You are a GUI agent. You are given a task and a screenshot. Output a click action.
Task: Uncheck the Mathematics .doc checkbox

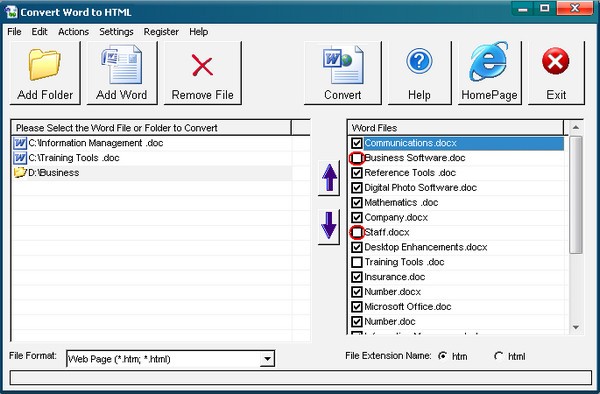click(x=357, y=202)
